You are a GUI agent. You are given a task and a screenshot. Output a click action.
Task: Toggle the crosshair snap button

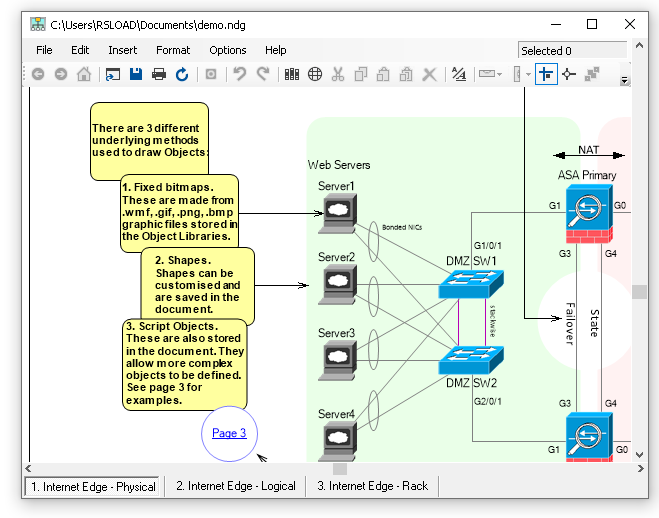[569, 74]
